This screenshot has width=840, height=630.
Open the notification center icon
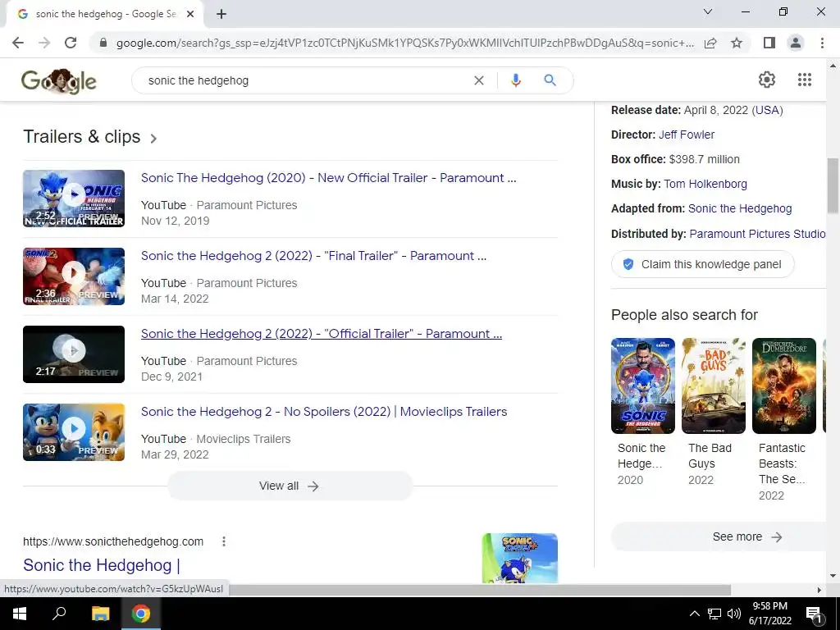pos(814,614)
